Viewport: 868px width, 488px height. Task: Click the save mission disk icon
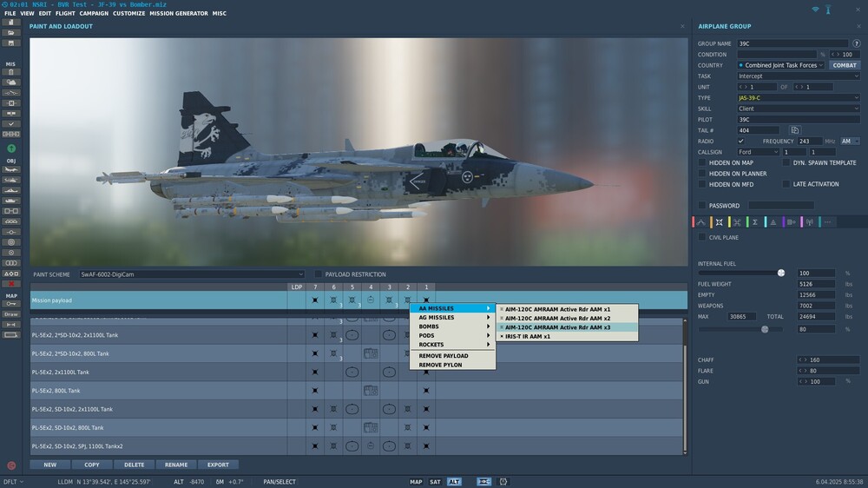pos(11,43)
